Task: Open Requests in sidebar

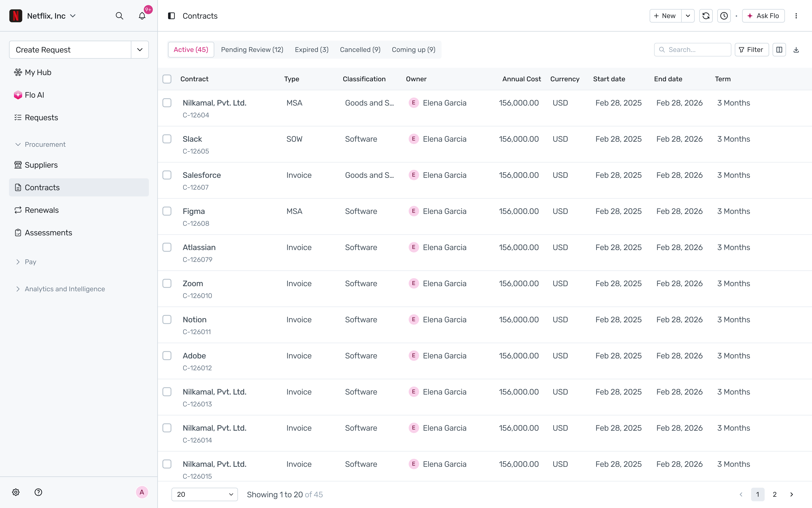Action: (x=79, y=117)
